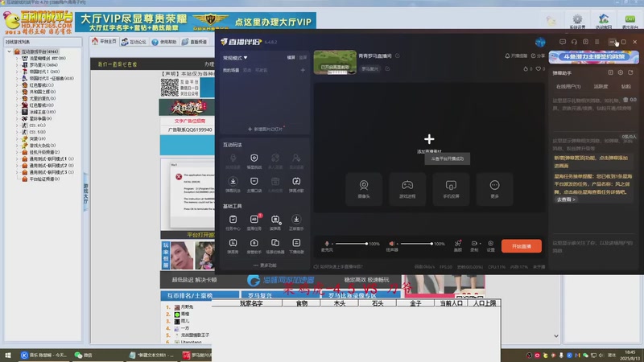Open the Windows Start button
The height and width of the screenshot is (362, 644).
pos(8,355)
